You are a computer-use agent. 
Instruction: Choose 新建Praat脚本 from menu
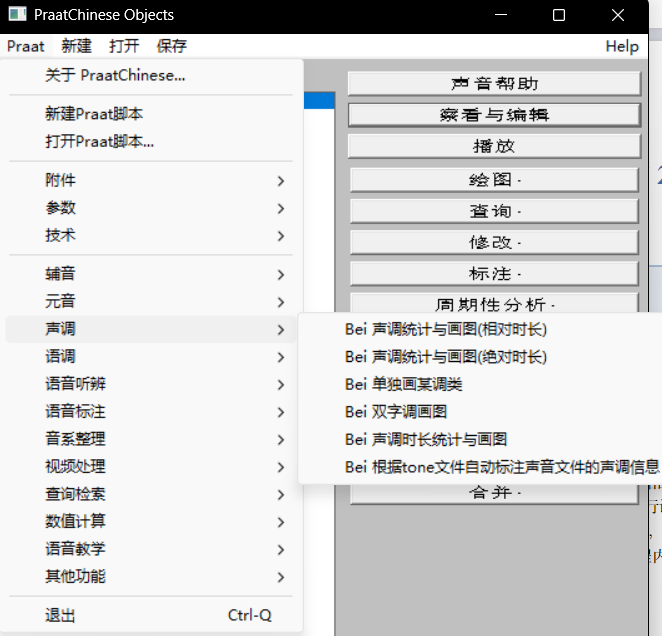151,114
